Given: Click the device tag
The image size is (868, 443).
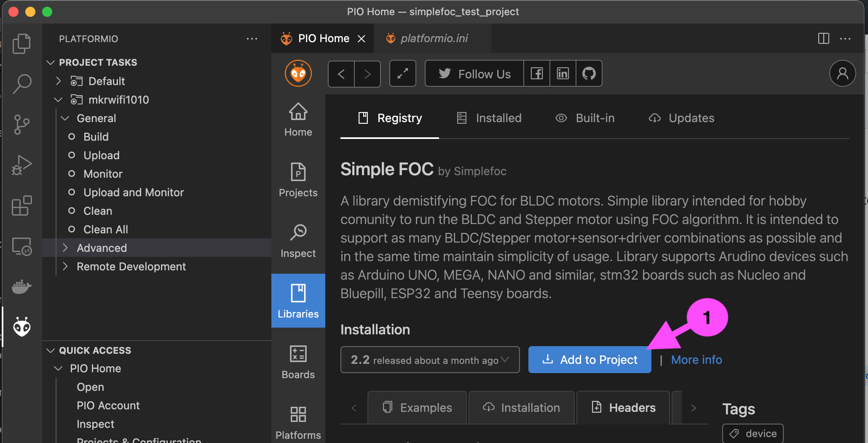Looking at the screenshot, I should [753, 433].
